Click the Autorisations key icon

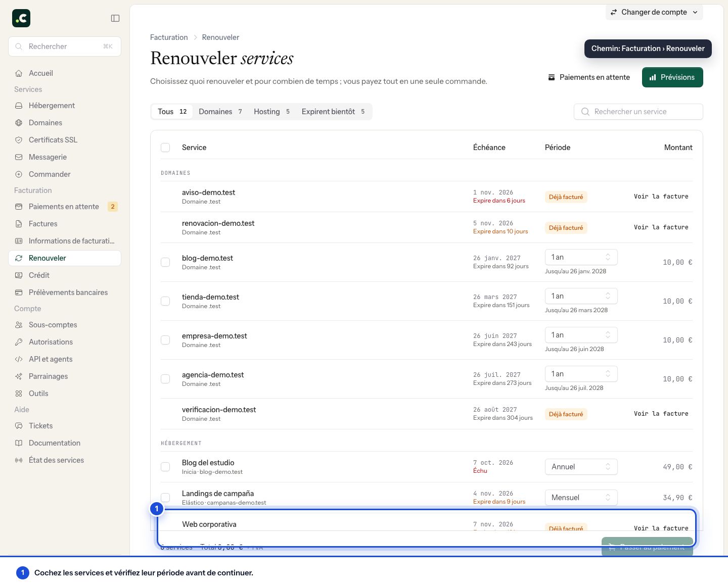[x=19, y=342]
